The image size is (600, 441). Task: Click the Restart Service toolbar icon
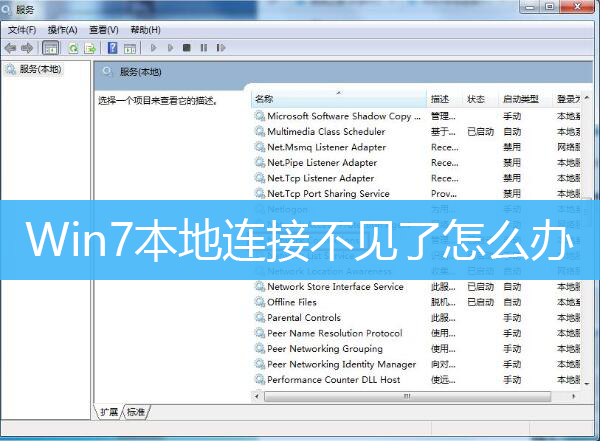coord(220,47)
